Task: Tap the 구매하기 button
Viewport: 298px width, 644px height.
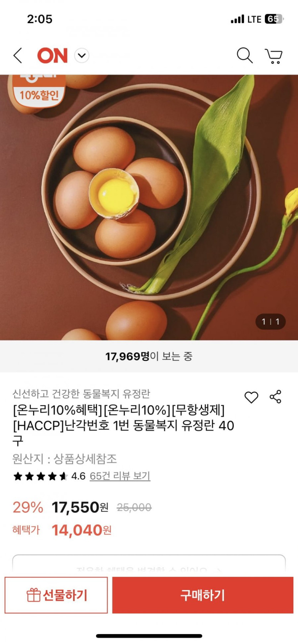Action: click(203, 595)
